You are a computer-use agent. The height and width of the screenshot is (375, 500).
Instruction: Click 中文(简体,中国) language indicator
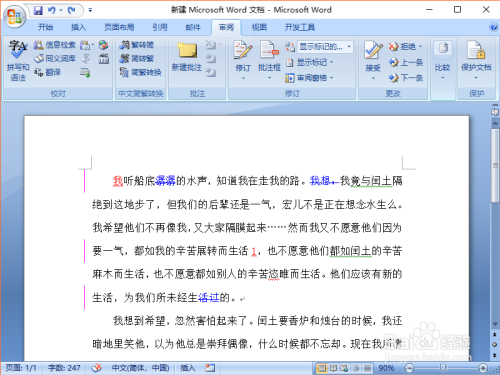(140, 368)
